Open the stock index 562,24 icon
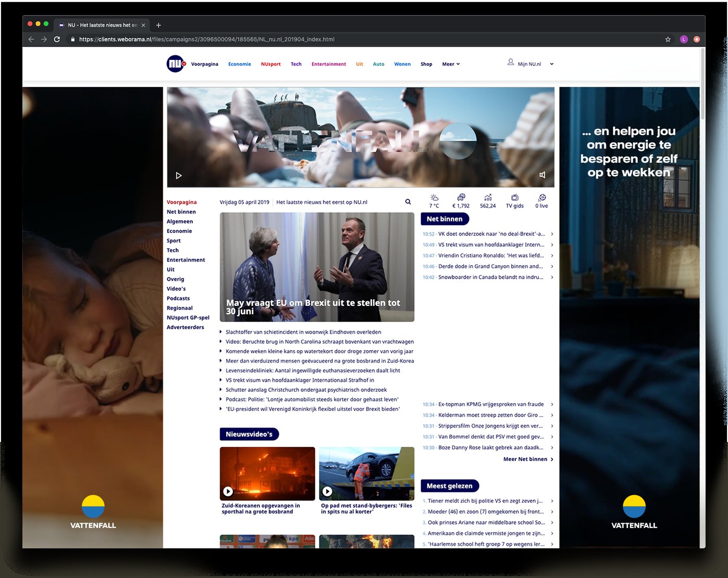Image resolution: width=728 pixels, height=578 pixels. click(x=488, y=201)
